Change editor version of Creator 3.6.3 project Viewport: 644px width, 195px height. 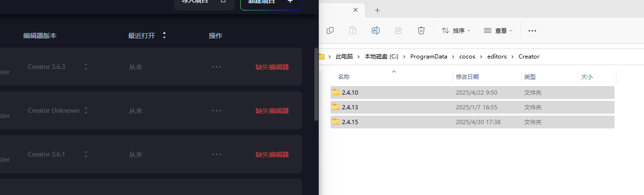tap(86, 67)
